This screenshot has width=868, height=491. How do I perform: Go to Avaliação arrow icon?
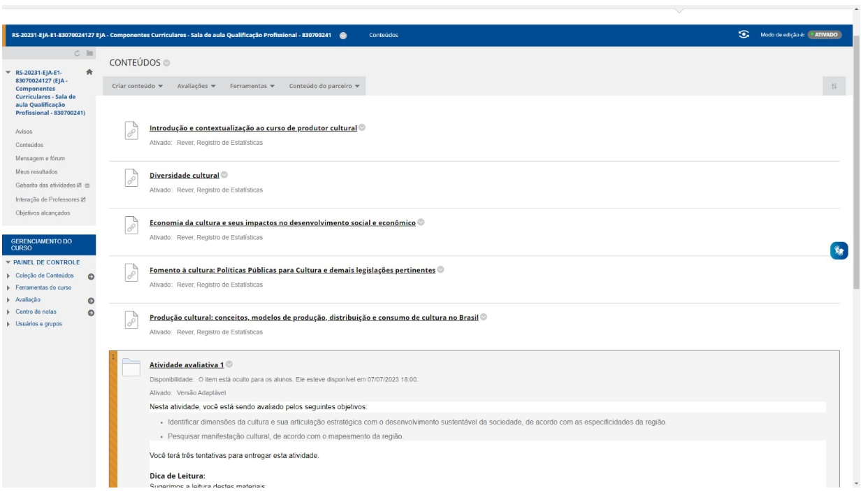click(91, 301)
